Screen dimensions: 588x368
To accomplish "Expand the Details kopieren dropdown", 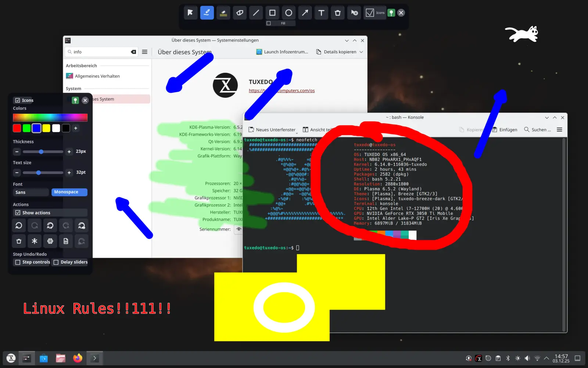I will [x=361, y=52].
